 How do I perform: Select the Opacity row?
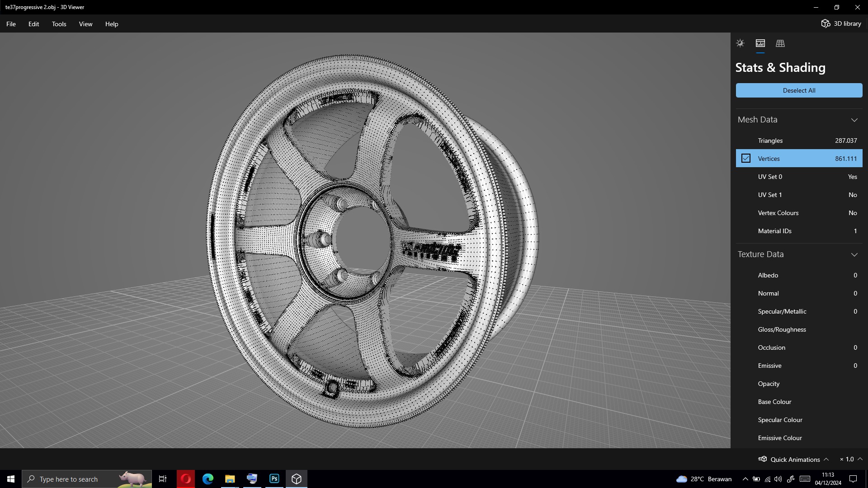coord(799,384)
